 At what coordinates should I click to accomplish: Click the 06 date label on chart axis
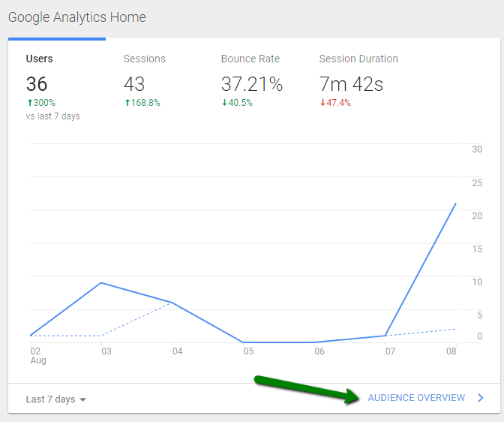(x=319, y=351)
